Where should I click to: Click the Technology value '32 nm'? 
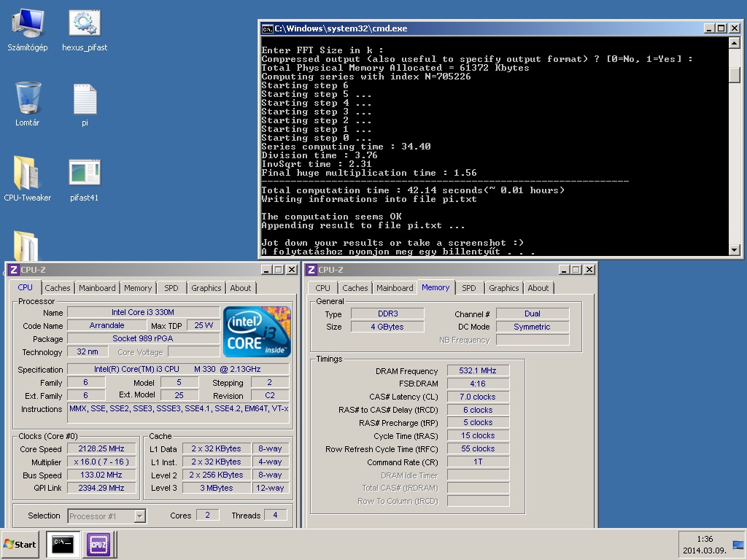[88, 352]
